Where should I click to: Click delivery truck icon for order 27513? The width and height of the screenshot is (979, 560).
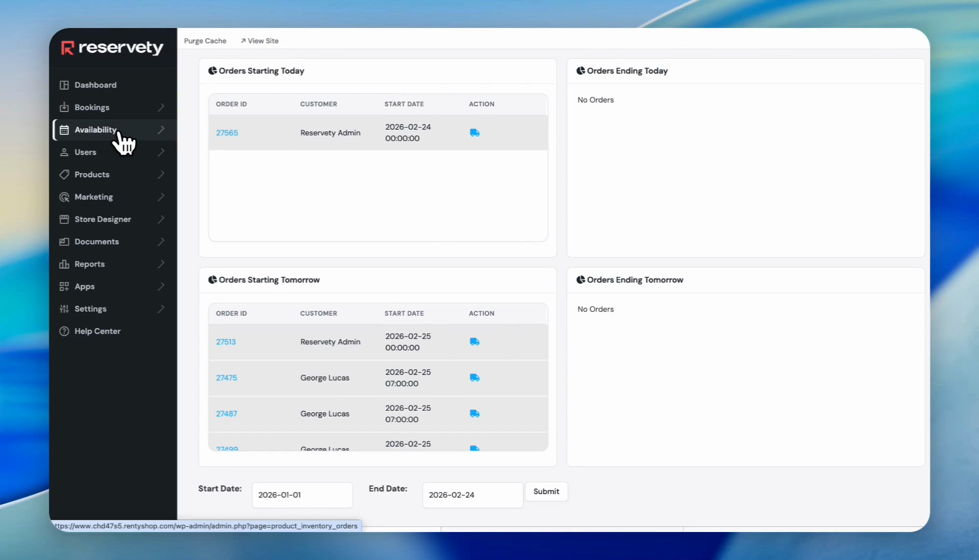click(x=474, y=342)
